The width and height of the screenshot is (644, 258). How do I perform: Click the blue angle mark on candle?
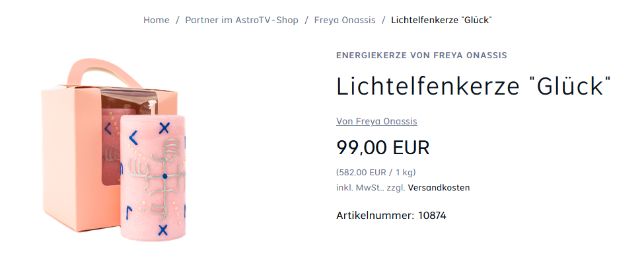click(x=133, y=138)
